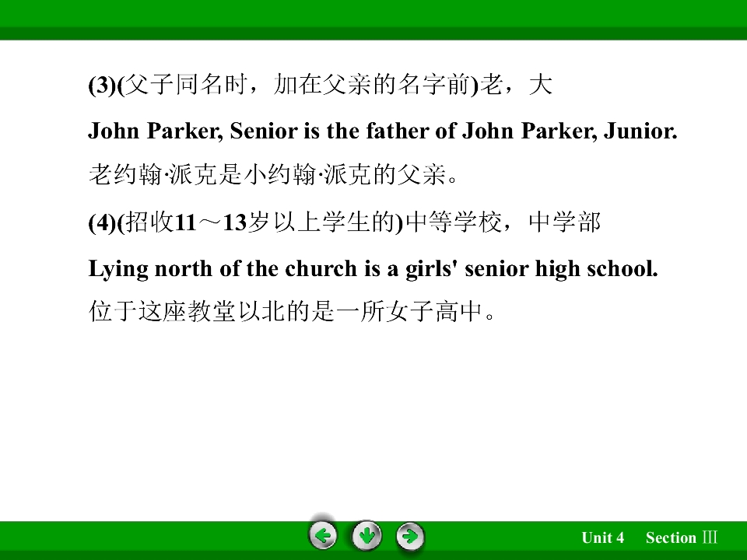This screenshot has height=560, width=747.
Task: Click the green down arrow button
Action: (x=366, y=536)
